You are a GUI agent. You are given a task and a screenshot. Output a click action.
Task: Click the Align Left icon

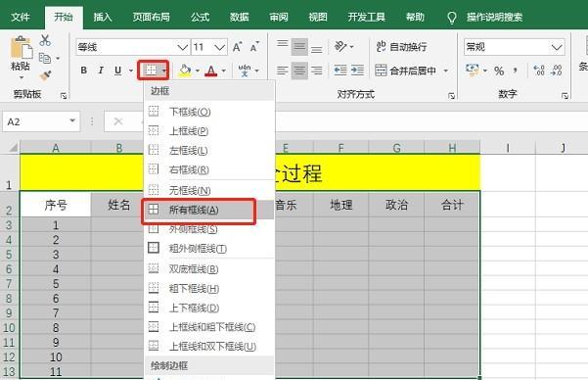pyautogui.click(x=283, y=71)
